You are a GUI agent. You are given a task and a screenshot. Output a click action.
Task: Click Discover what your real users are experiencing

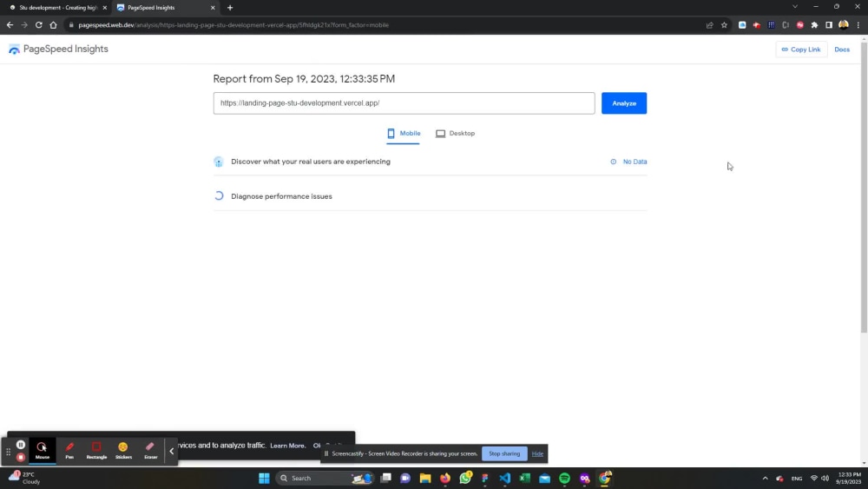(310, 162)
